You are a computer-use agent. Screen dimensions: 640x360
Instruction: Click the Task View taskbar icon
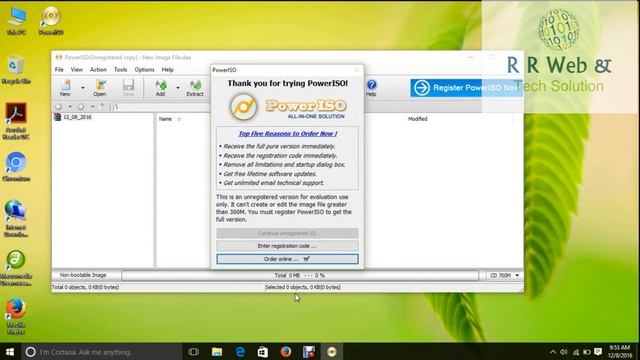tap(193, 352)
